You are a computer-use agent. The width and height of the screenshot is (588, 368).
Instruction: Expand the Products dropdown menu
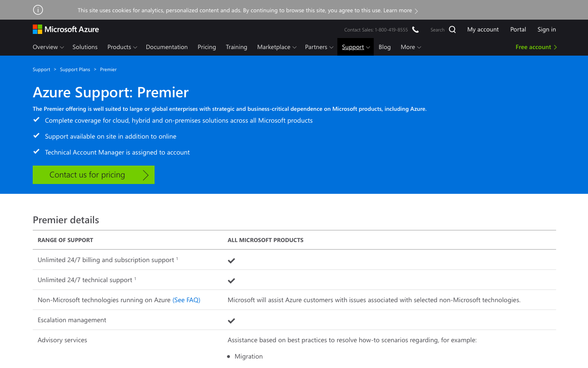(122, 47)
